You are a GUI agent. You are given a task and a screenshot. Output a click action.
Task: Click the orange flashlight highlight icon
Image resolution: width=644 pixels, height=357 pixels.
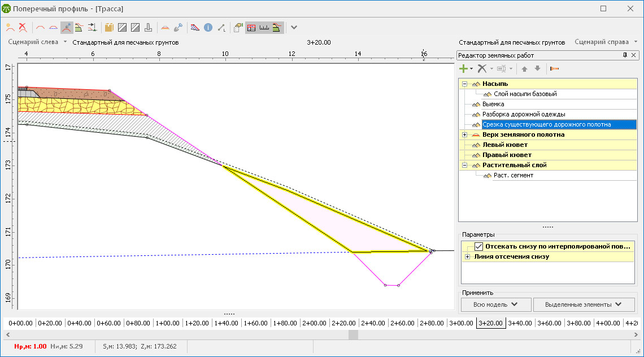[x=555, y=68]
